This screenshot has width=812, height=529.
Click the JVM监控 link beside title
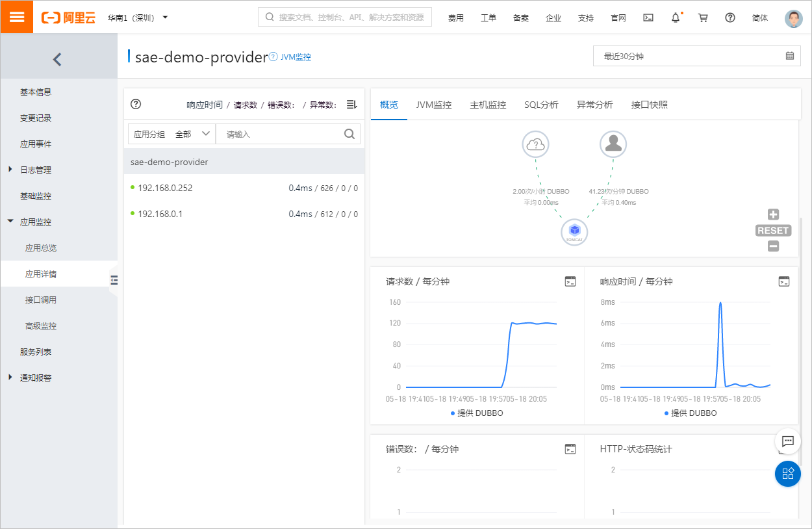296,57
